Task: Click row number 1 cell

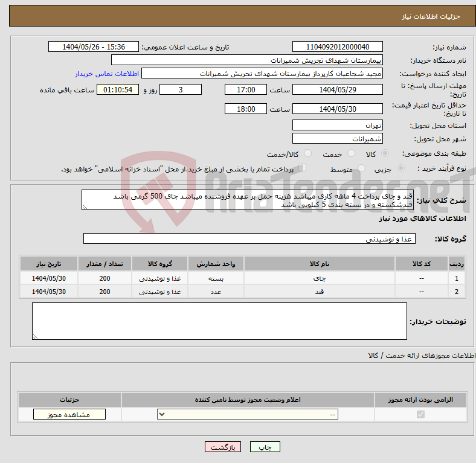Action: [x=457, y=278]
